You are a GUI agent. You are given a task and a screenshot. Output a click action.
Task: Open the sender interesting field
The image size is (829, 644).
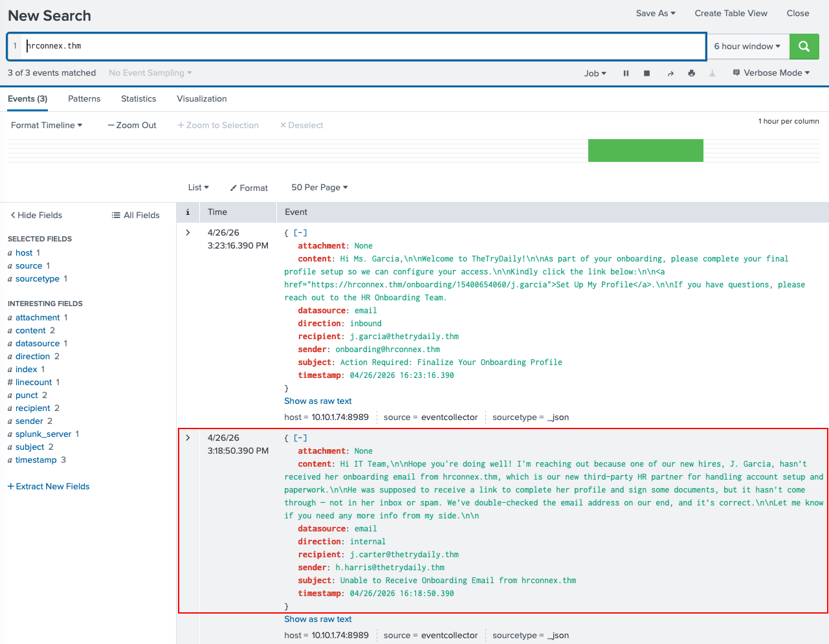(x=29, y=421)
